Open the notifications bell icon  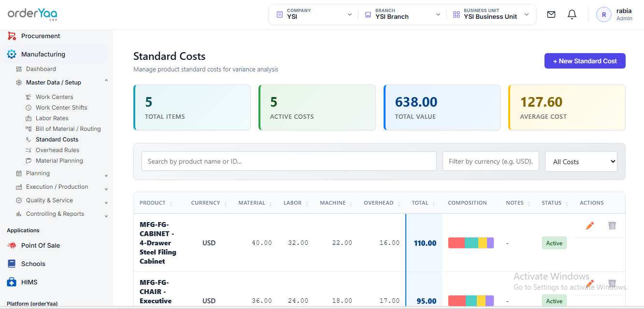pos(572,14)
